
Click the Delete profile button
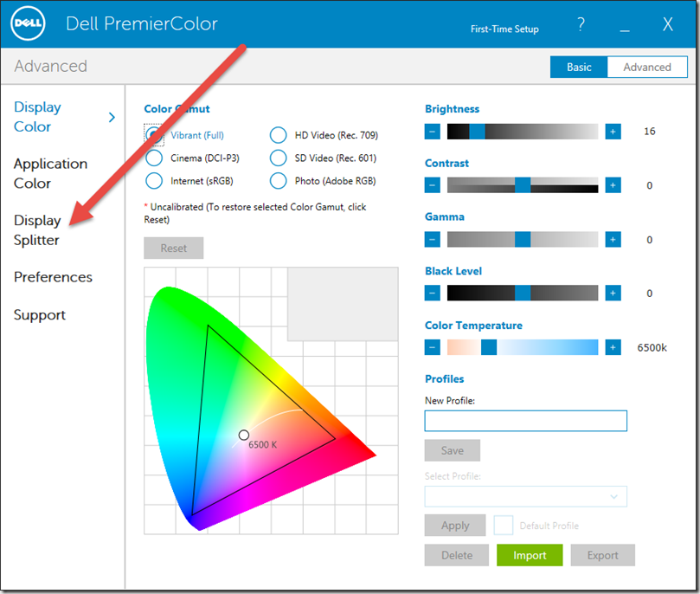457,555
